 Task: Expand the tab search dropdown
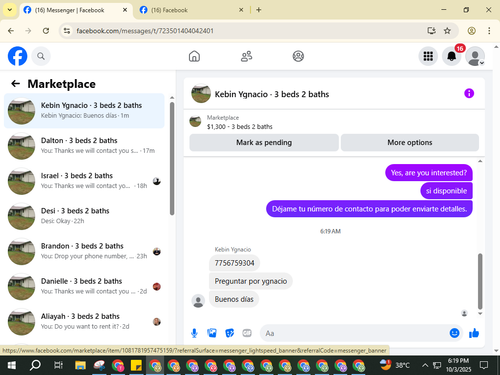point(10,10)
